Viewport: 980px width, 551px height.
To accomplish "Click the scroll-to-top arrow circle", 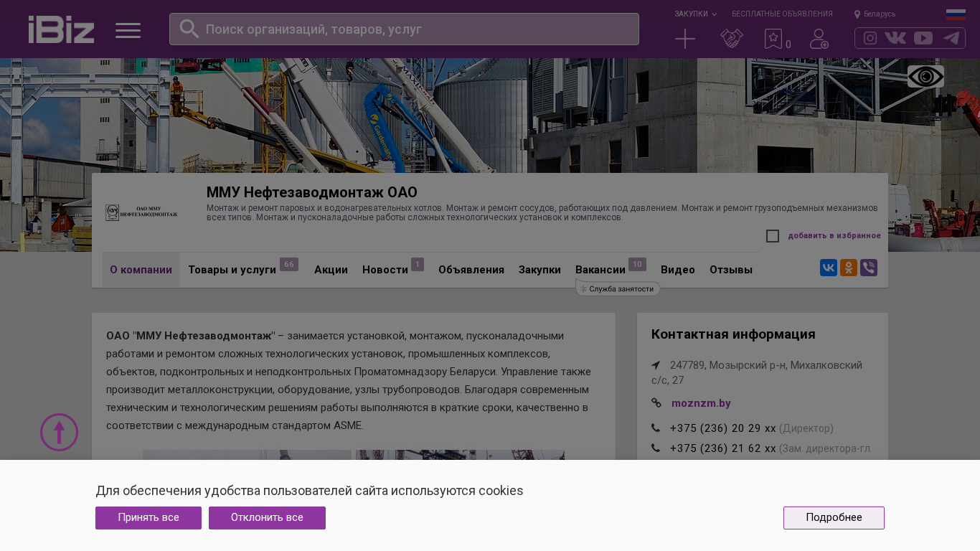I will 59,432.
